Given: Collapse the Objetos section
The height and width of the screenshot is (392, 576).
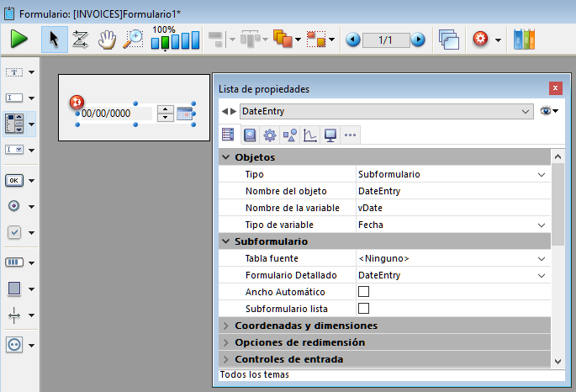Looking at the screenshot, I should (x=226, y=157).
